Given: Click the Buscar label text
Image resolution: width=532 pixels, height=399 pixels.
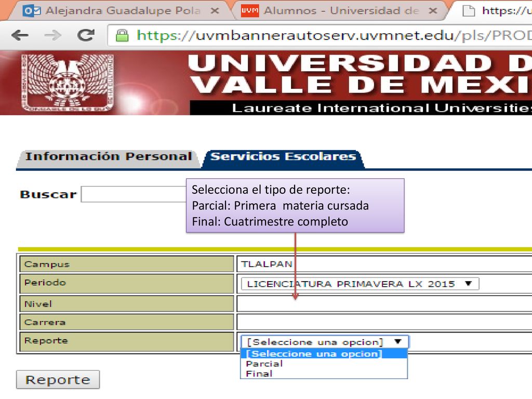Looking at the screenshot, I should pyautogui.click(x=48, y=194).
